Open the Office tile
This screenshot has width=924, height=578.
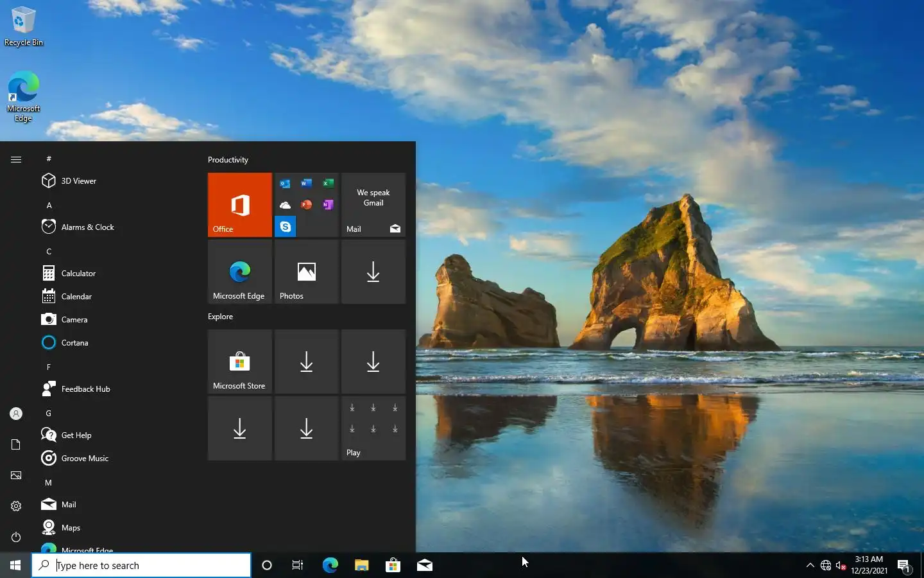pos(240,205)
